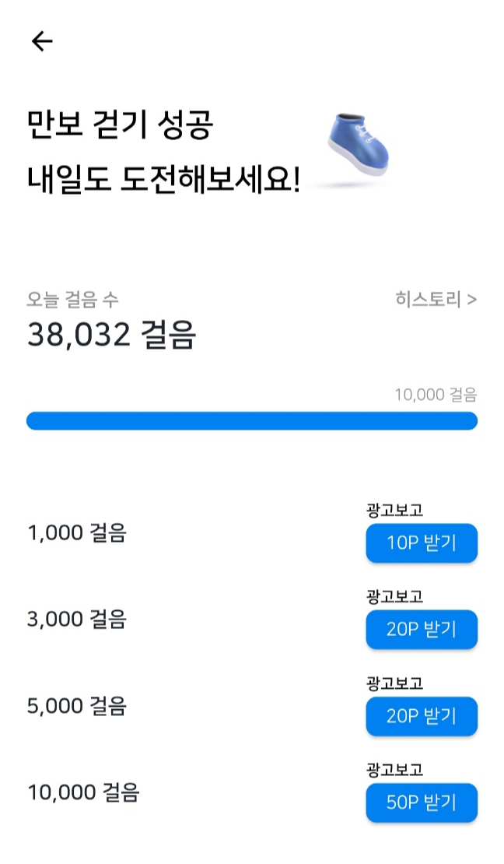This screenshot has height=864, width=504.
Task: Click the 20P 받기 button for 3,000 steps
Action: (x=421, y=630)
